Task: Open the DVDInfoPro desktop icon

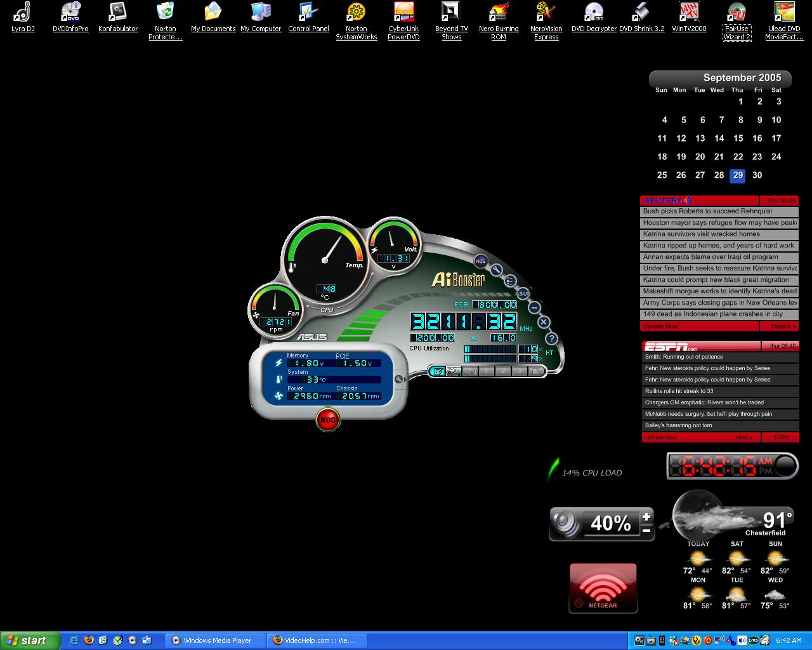Action: pos(70,17)
